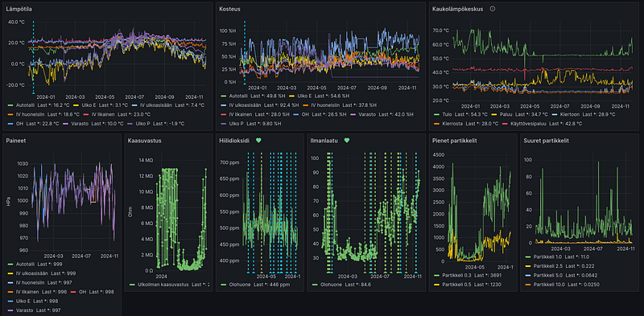Open the Ilmanlaatu panel title menu

[x=324, y=141]
